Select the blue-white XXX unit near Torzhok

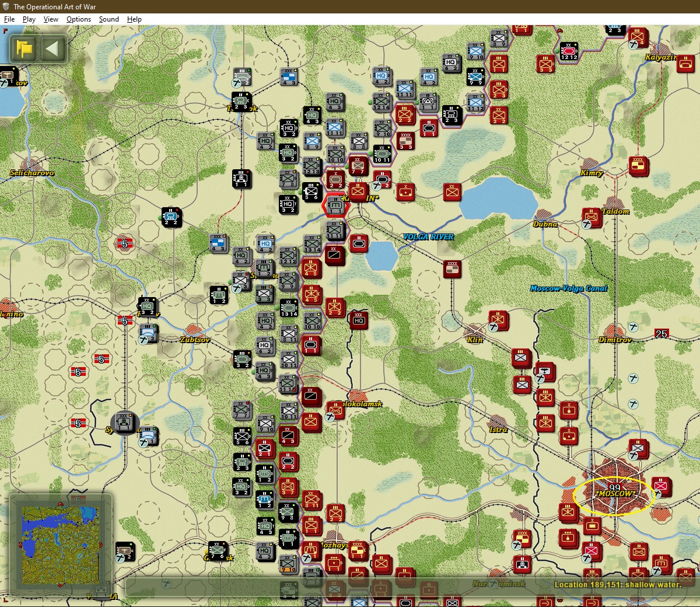point(288,77)
